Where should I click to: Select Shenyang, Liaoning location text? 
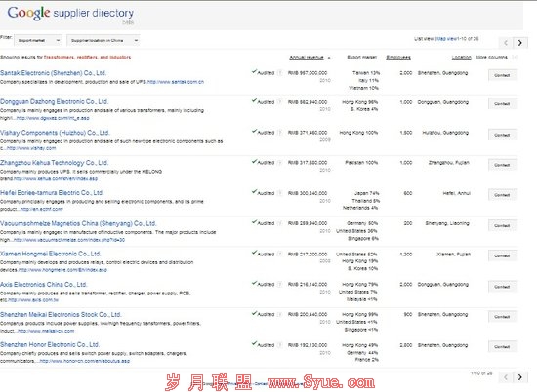pos(447,223)
